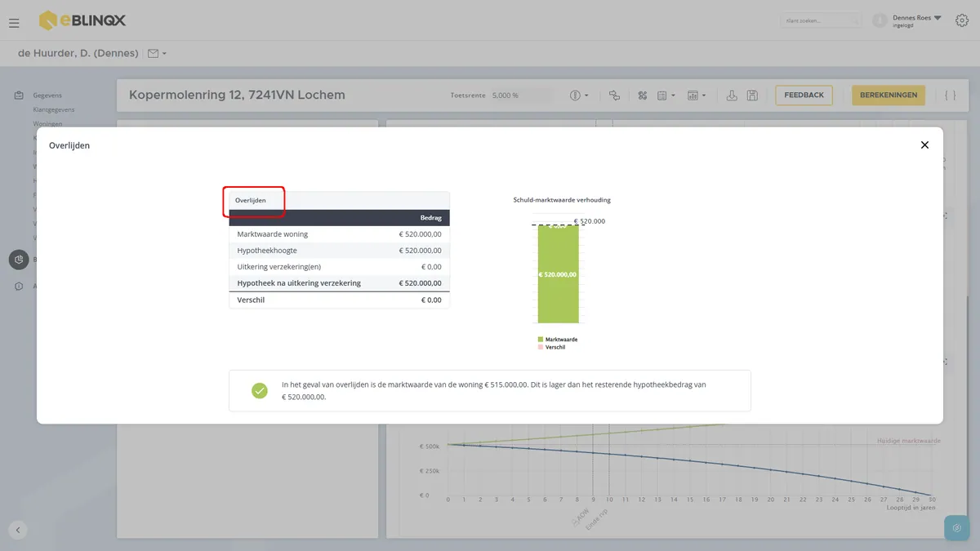Open the settings gear icon
980x551 pixels.
tap(961, 20)
